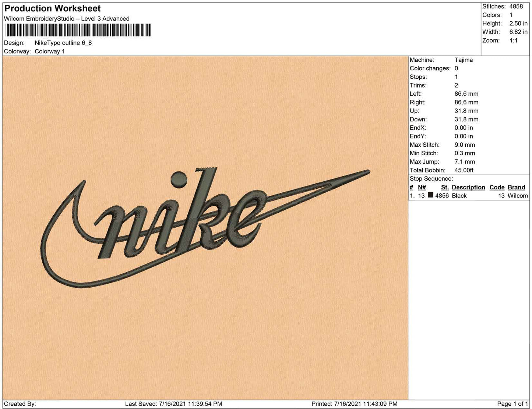Select the Up value 31.8 mm
The image size is (532, 409).
[466, 111]
